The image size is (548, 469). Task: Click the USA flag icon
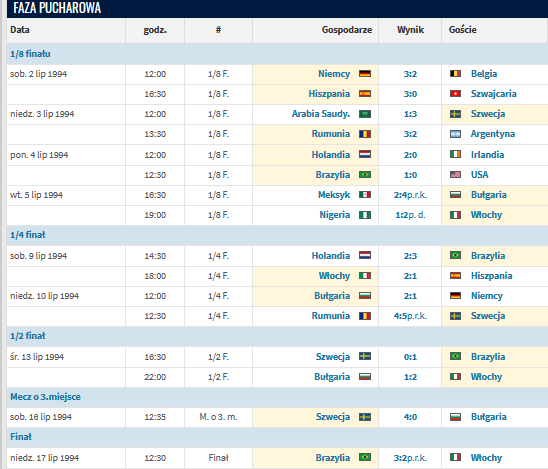coord(455,175)
